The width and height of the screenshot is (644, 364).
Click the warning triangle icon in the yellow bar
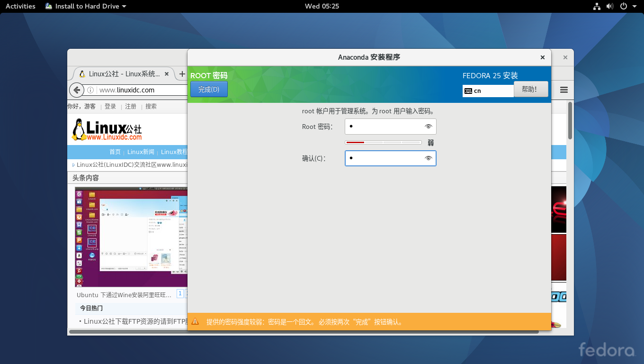195,322
